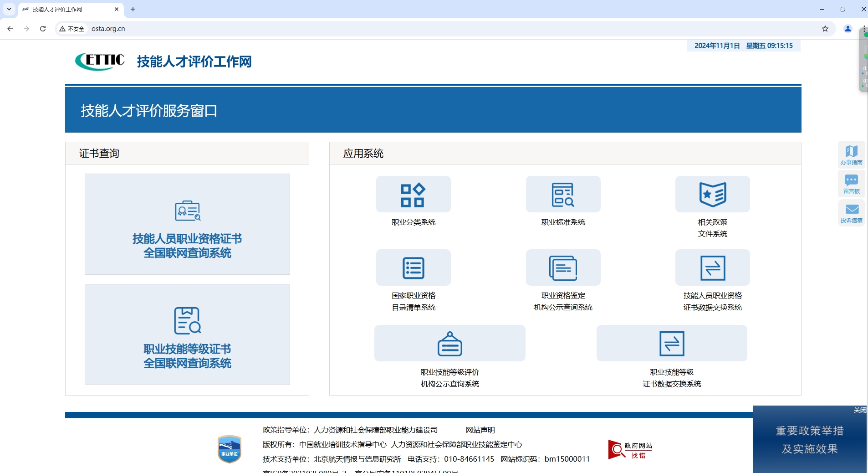Expand the browser tab search dropdown

9,9
